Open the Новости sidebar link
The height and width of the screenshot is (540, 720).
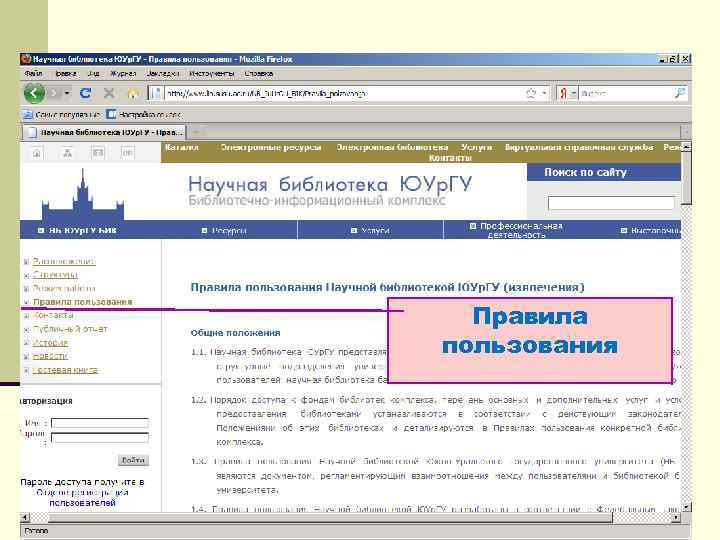(x=50, y=356)
